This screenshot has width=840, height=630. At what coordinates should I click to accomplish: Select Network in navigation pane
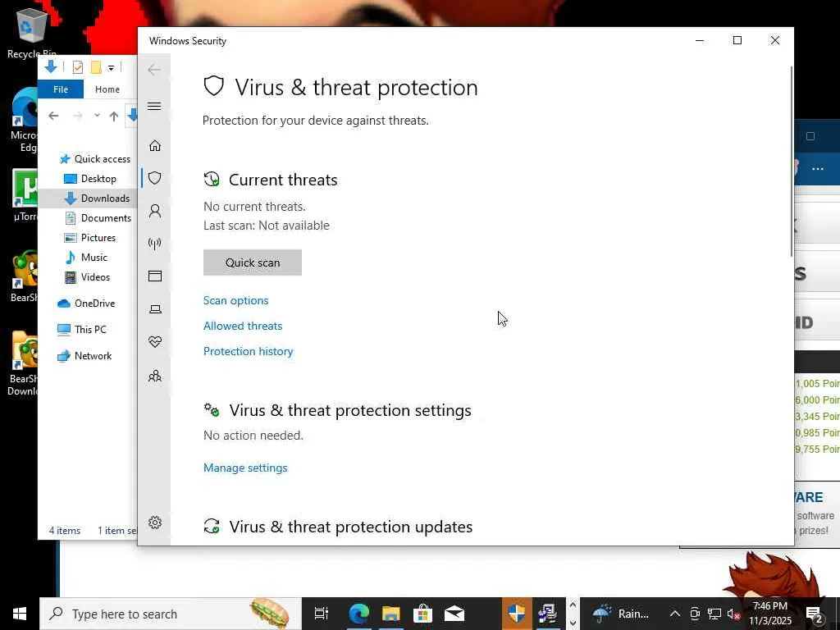click(x=84, y=356)
